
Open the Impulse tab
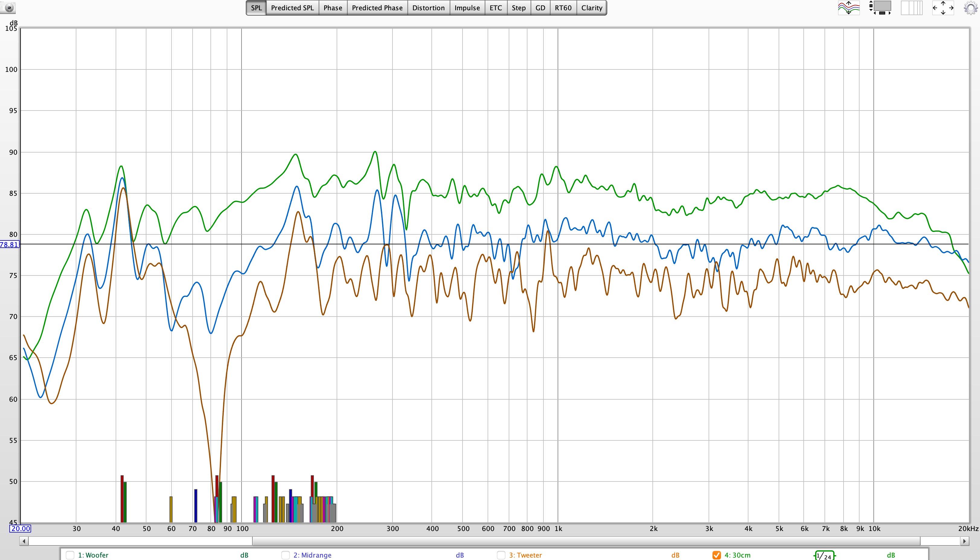point(467,8)
